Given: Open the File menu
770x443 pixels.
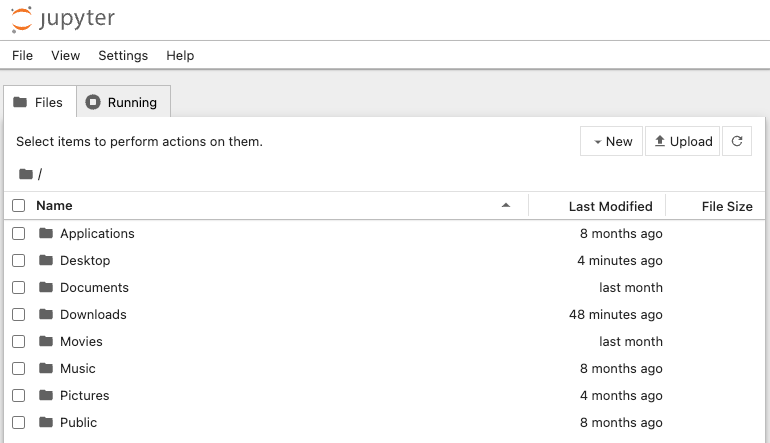Looking at the screenshot, I should click(22, 56).
